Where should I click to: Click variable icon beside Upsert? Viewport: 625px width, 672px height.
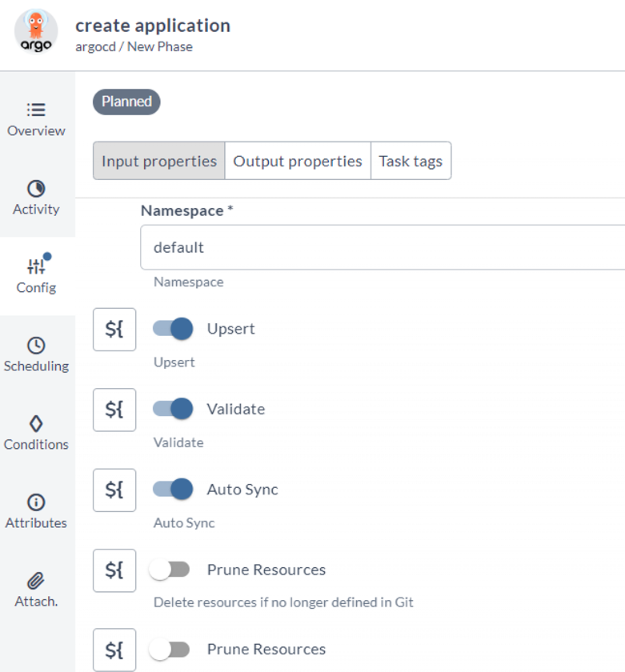coord(114,329)
